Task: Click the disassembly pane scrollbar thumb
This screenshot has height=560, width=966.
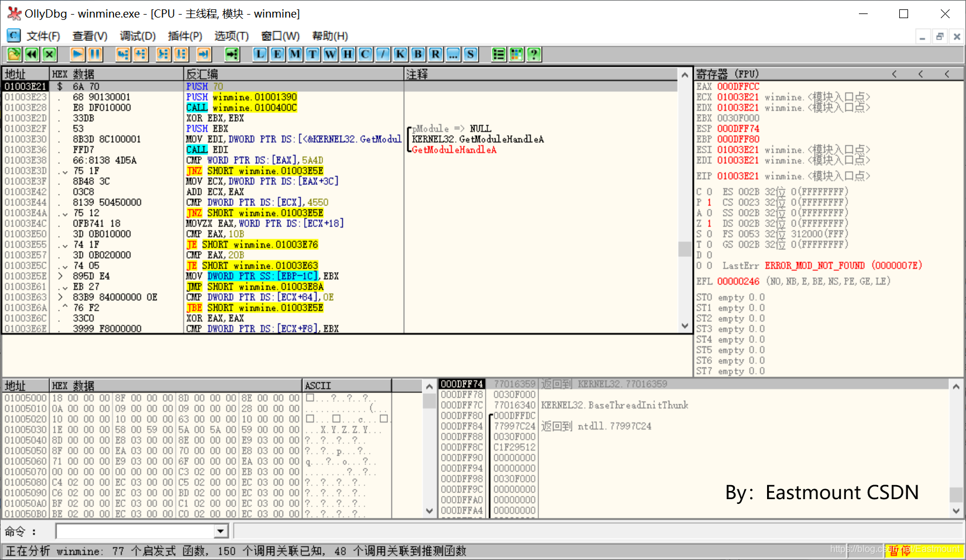Action: (685, 249)
